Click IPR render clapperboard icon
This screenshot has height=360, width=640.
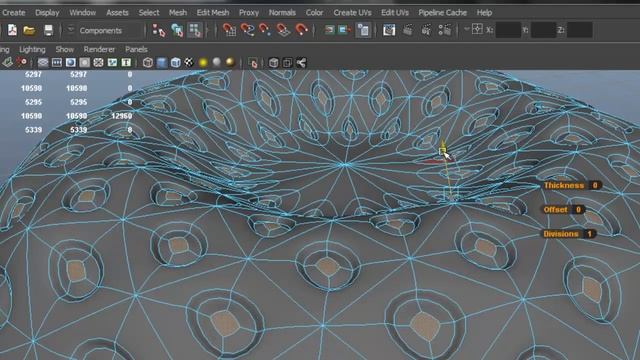(x=426, y=30)
